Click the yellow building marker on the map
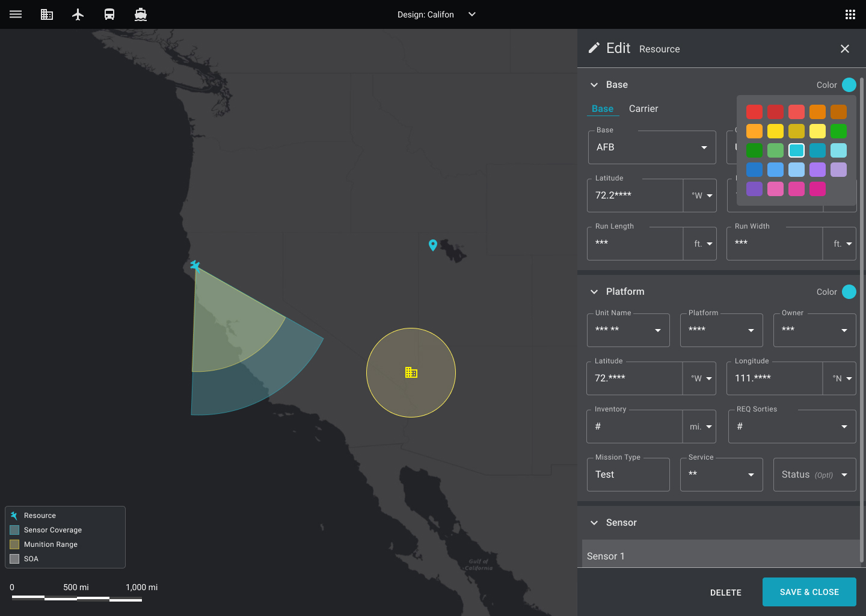The width and height of the screenshot is (866, 616). [411, 372]
